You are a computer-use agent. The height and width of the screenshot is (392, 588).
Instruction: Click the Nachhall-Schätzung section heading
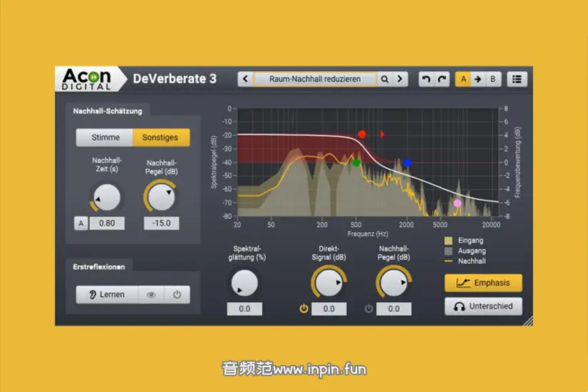[x=108, y=111]
